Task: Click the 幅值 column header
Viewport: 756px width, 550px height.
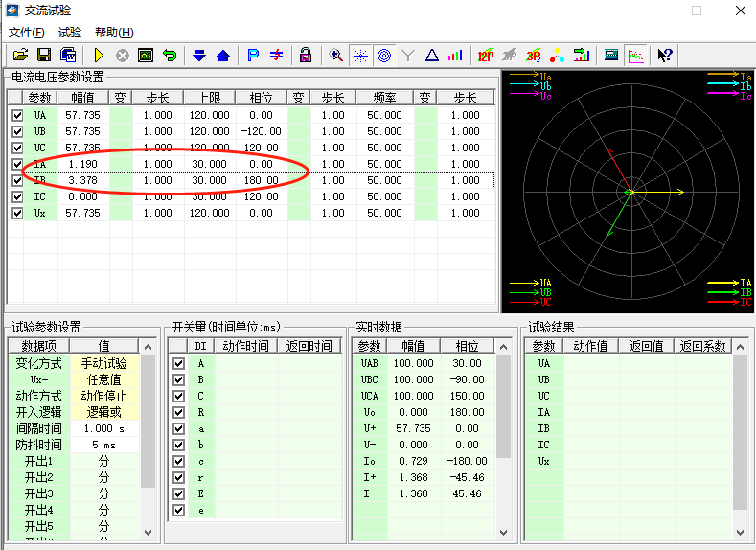Action: [x=82, y=98]
